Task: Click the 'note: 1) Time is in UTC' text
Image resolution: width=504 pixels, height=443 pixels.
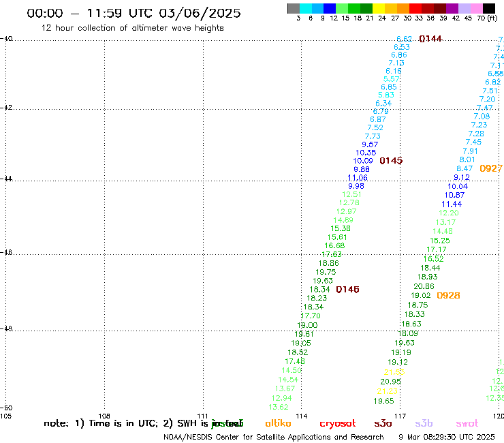Action: (x=101, y=423)
